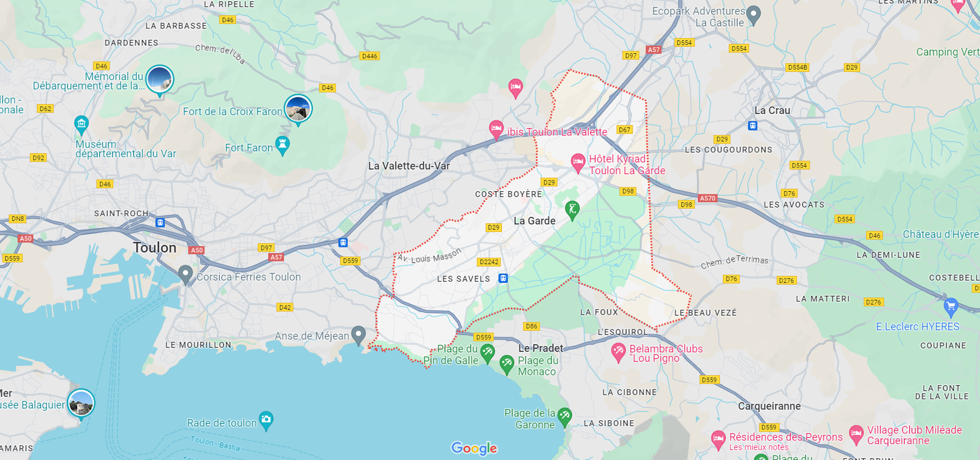Open the Corsica Ferries Toulon location pin

coord(186,275)
